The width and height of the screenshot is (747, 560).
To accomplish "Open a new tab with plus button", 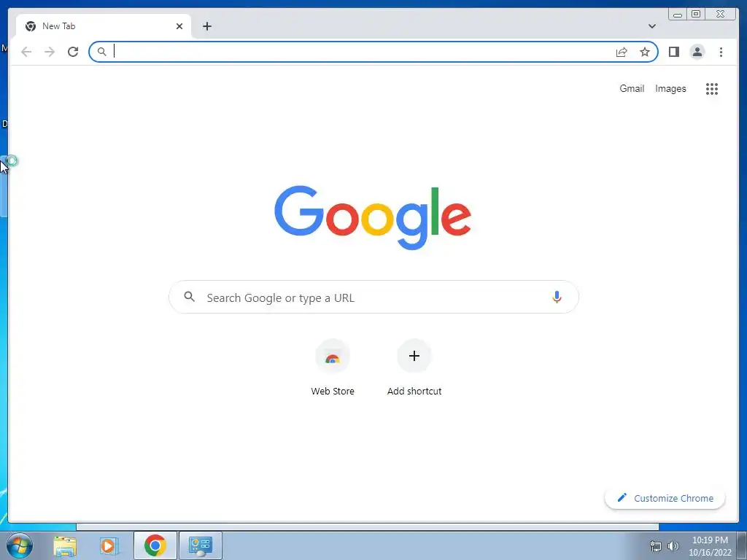I will pos(206,26).
